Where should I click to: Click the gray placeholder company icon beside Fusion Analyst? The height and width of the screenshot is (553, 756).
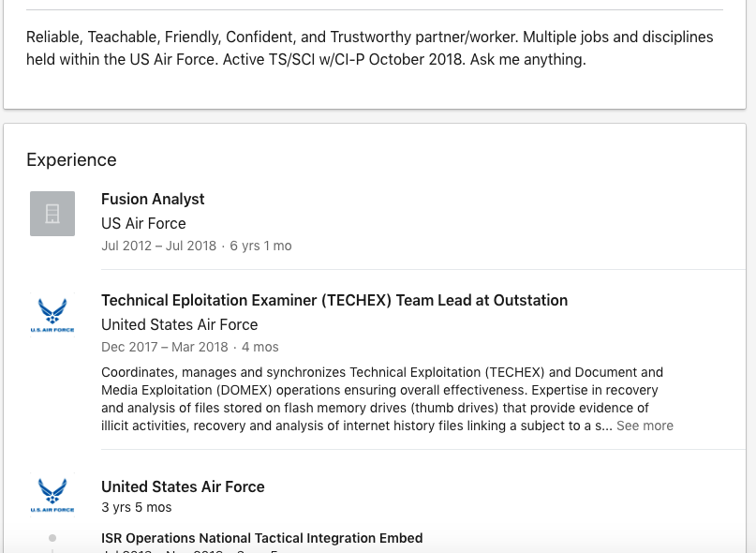[52, 214]
